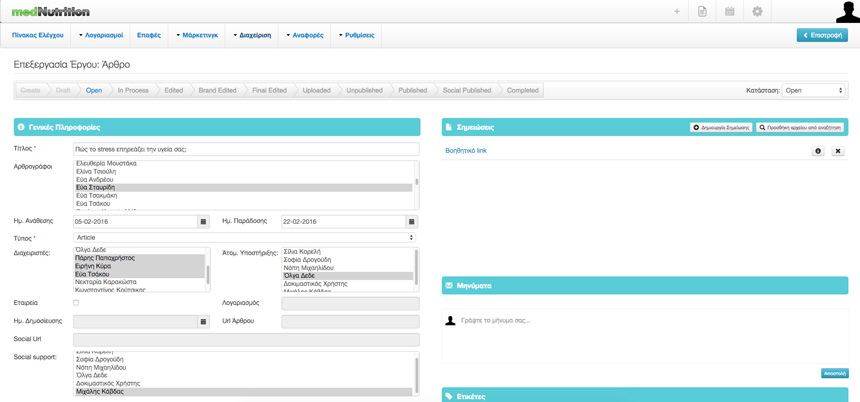
Task: Send the message with Αποστολή button
Action: [x=834, y=373]
